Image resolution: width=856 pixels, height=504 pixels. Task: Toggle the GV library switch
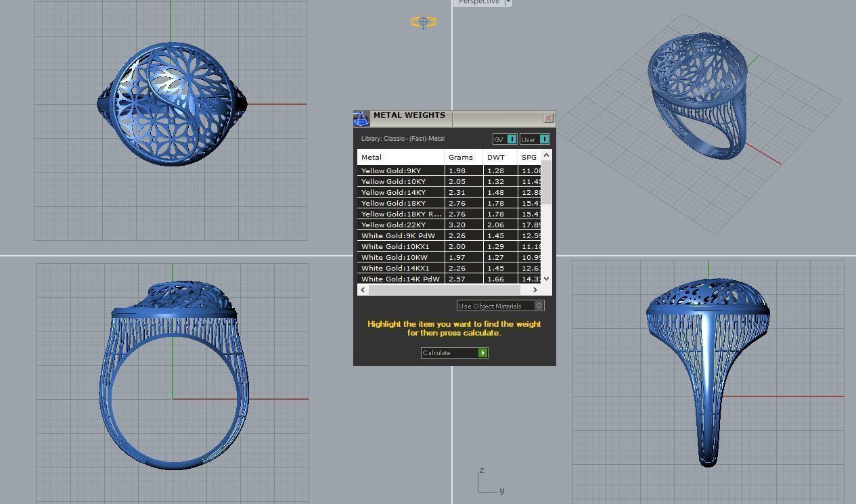coord(505,139)
